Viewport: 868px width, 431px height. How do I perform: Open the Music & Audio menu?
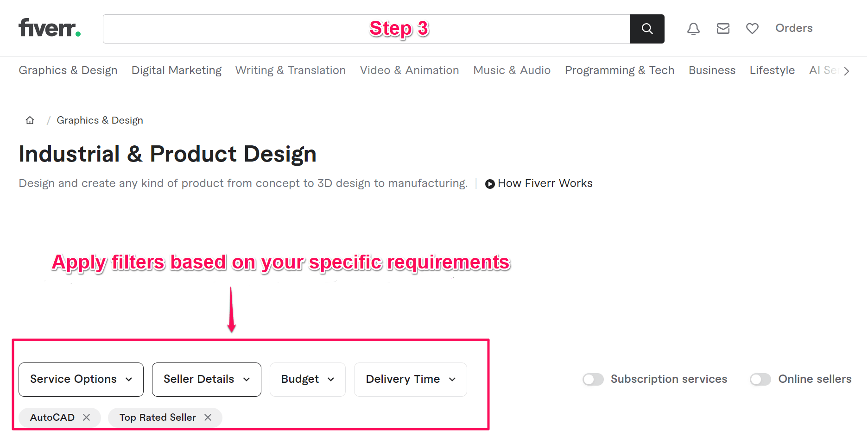(512, 70)
